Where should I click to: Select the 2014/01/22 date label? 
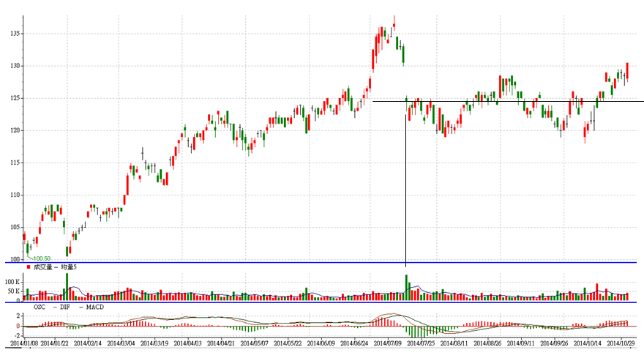click(55, 343)
